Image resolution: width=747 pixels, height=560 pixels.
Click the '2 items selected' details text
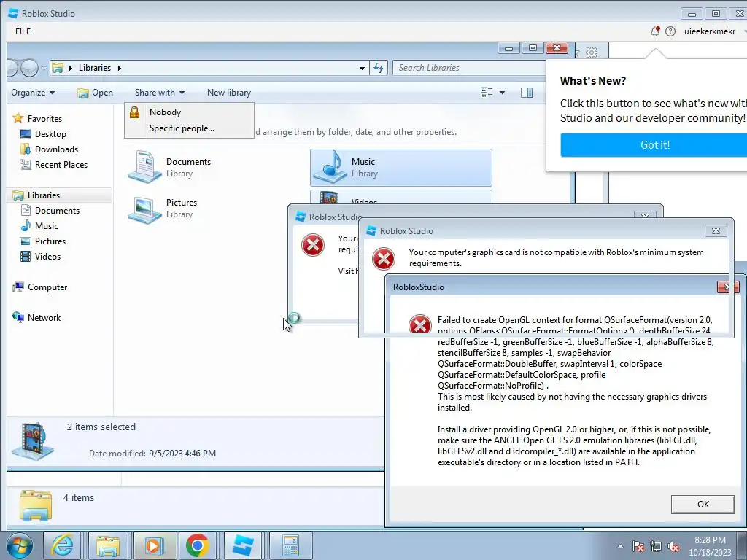(101, 427)
